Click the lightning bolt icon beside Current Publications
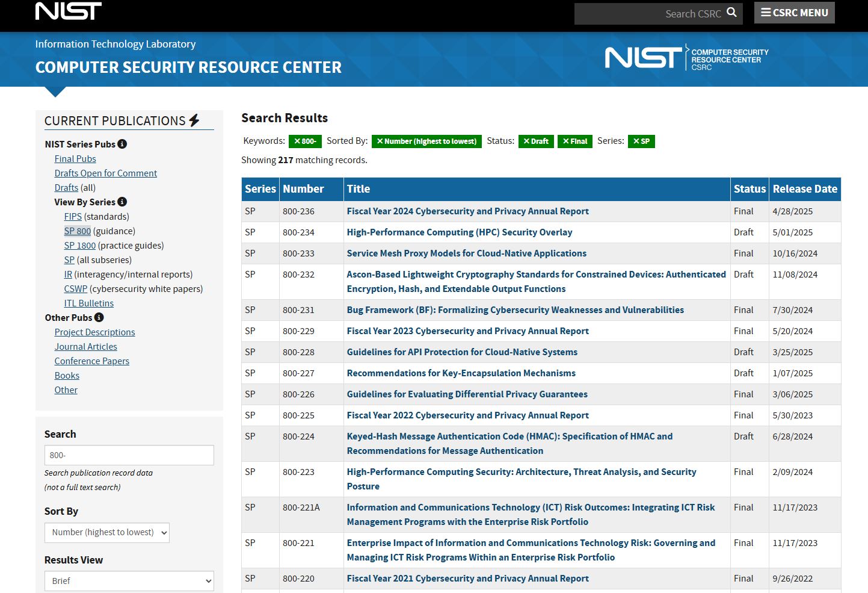The height and width of the screenshot is (593, 868). tap(194, 120)
